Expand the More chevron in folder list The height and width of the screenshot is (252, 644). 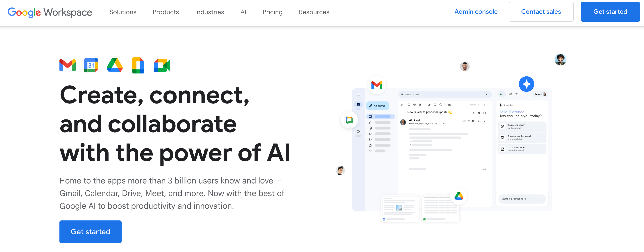tap(370, 151)
